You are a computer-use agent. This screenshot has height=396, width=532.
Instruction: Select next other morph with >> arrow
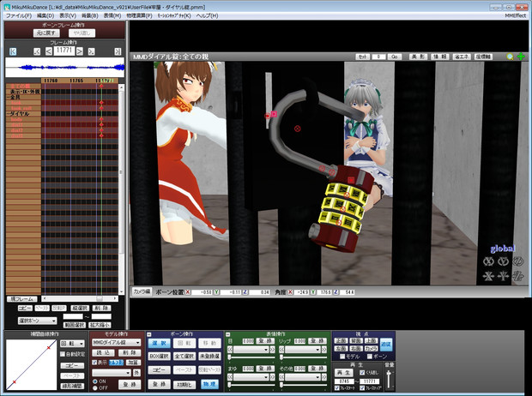pyautogui.click(x=324, y=377)
